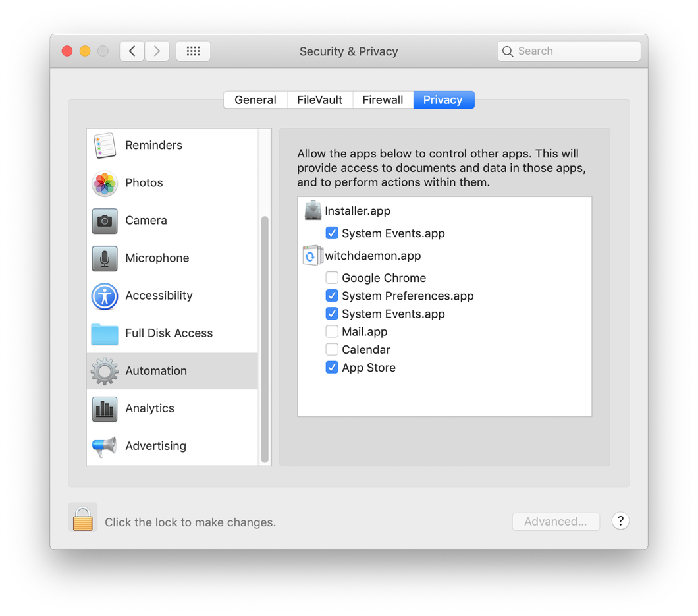The image size is (698, 616).
Task: Click 'Click the lock to make changes.' text
Action: (x=190, y=522)
